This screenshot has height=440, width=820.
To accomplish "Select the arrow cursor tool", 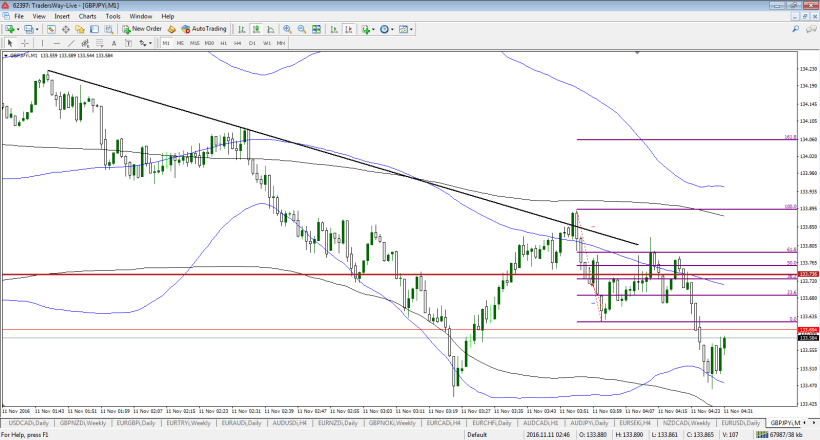I will 10,43.
